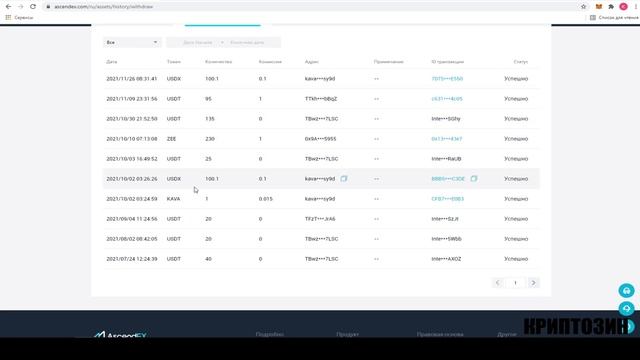Open transaction ID link in 2021/10/10 row
The image size is (640, 360).
click(447, 139)
